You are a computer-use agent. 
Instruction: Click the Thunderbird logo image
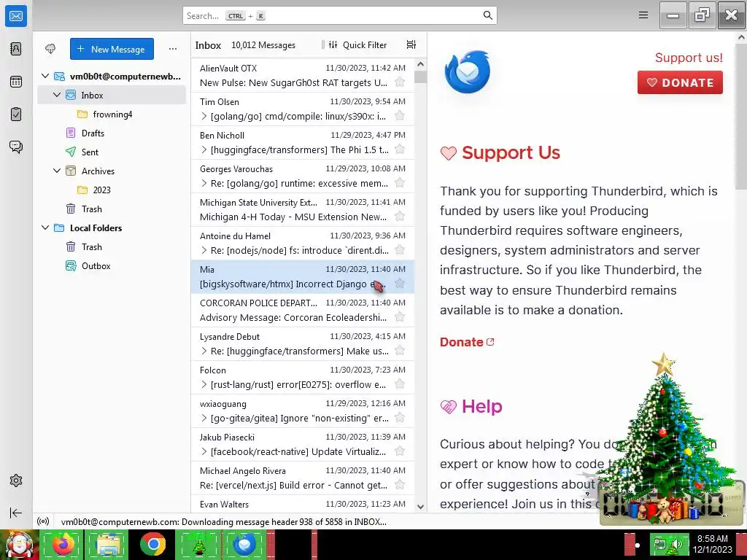pyautogui.click(x=468, y=72)
